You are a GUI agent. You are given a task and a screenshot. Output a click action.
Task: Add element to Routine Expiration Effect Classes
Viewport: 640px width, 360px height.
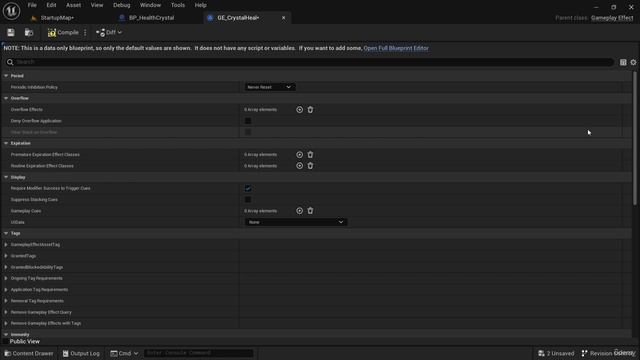point(299,166)
